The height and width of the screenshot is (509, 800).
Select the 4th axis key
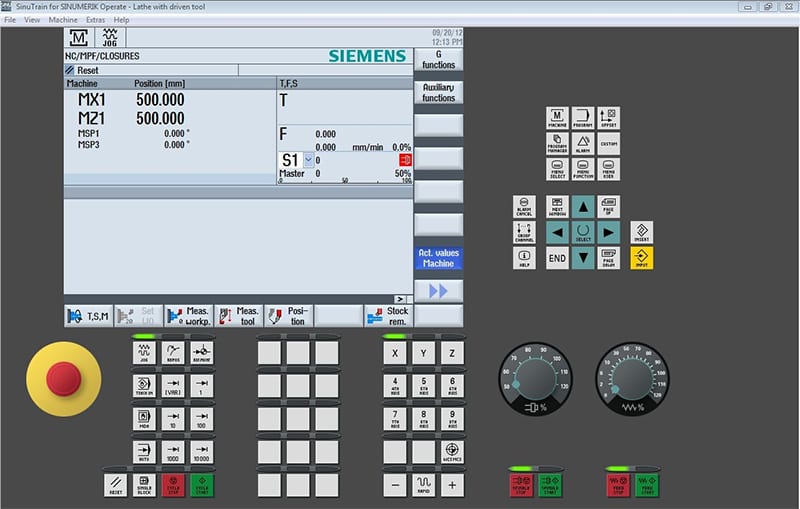coord(395,386)
